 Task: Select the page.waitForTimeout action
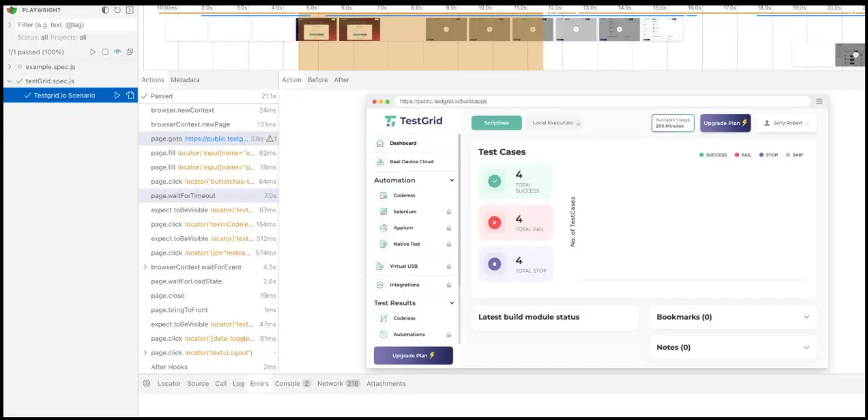[x=209, y=196]
